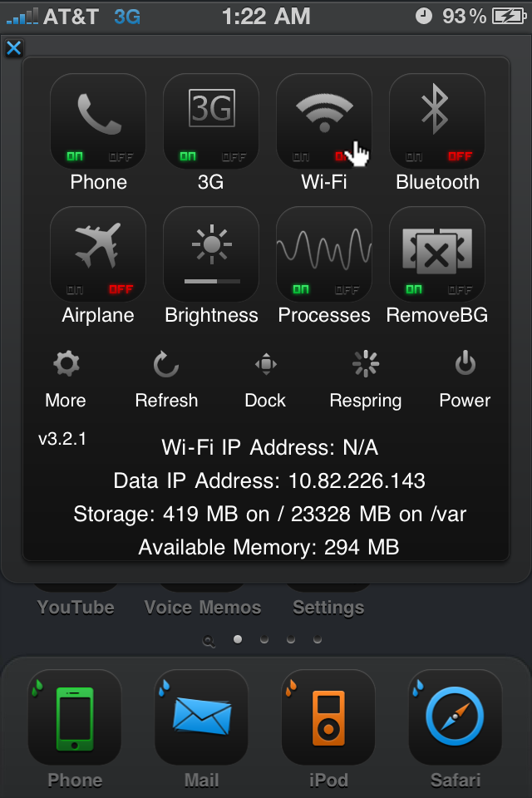Tap the AT&T carrier label
This screenshot has height=798, width=532.
[x=71, y=17]
